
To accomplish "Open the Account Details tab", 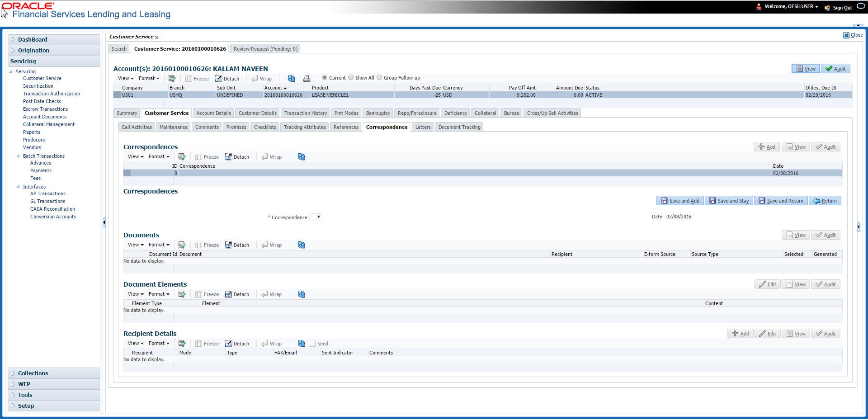I will [213, 113].
